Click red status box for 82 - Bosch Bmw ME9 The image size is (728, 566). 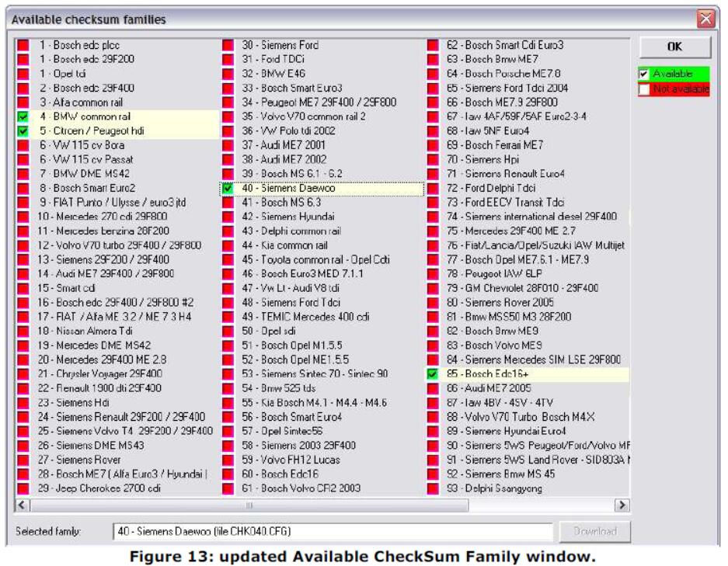(432, 332)
